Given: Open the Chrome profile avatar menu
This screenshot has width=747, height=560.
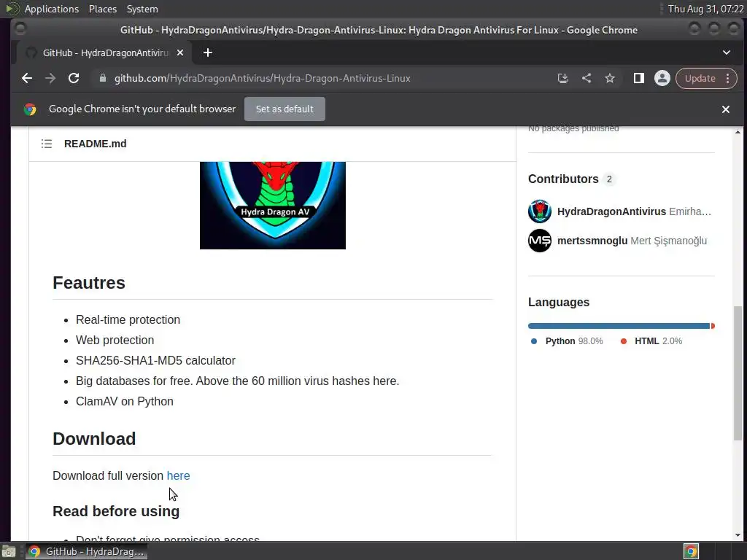Looking at the screenshot, I should (662, 78).
